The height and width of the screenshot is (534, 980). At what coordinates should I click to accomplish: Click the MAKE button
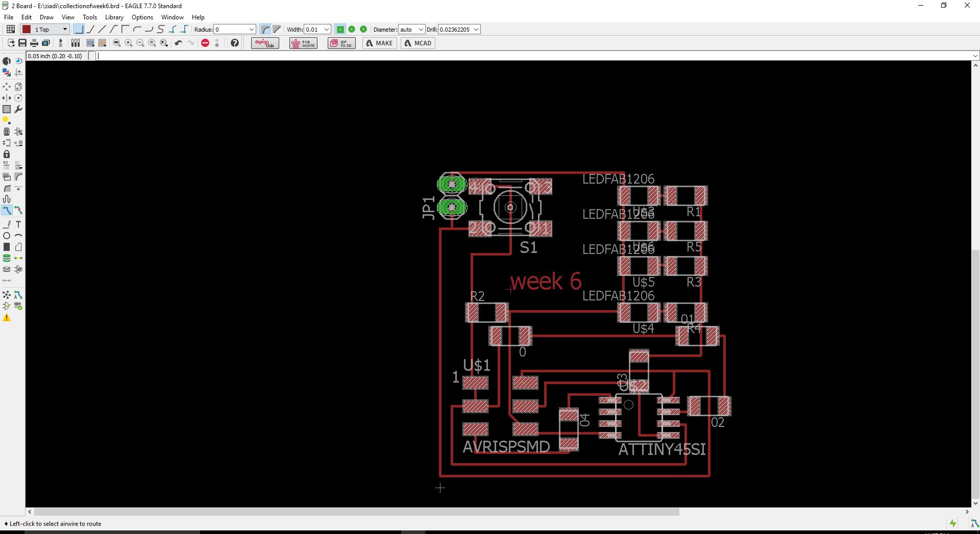pyautogui.click(x=379, y=43)
